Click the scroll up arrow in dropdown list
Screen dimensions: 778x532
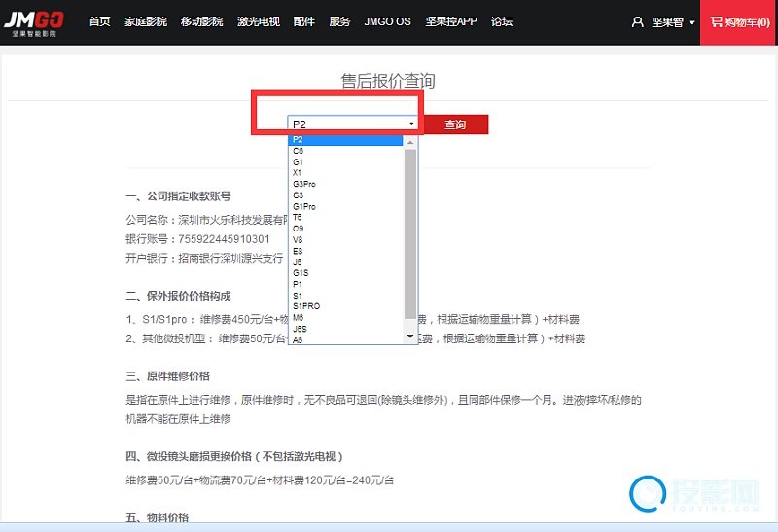click(410, 142)
